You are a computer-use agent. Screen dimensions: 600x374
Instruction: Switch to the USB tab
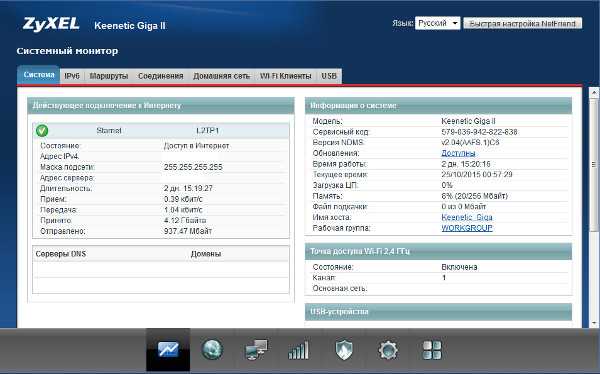click(x=329, y=76)
